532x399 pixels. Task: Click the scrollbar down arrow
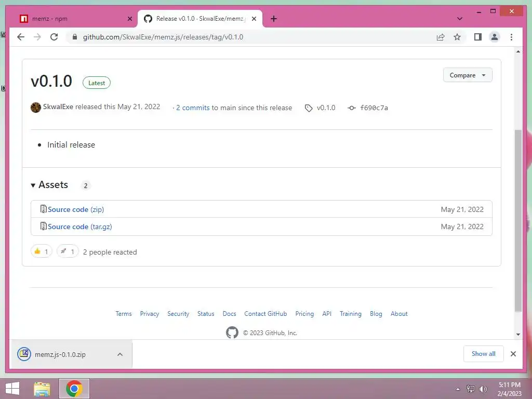[518, 335]
